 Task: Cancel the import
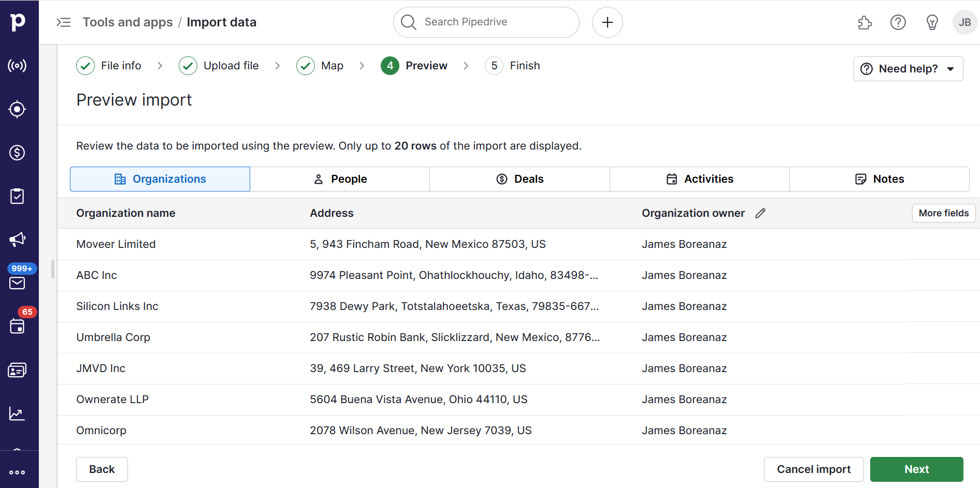(x=813, y=469)
